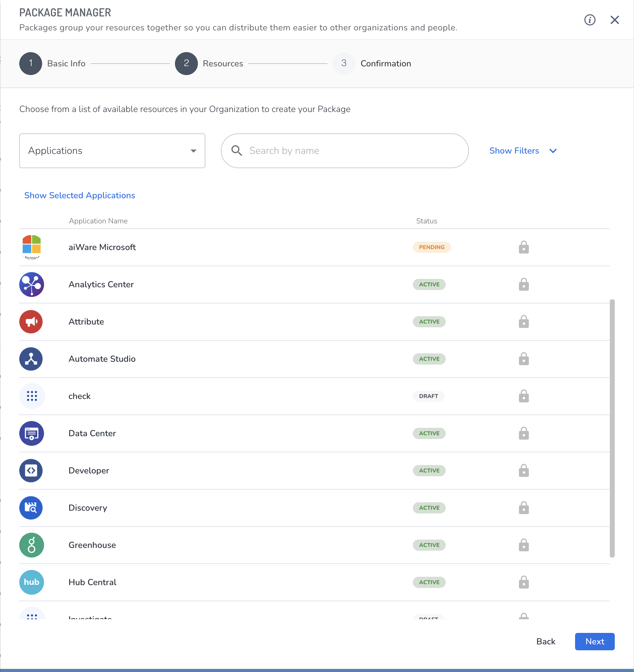Click the Analytics Center app icon
This screenshot has height=672, width=634.
tap(31, 284)
